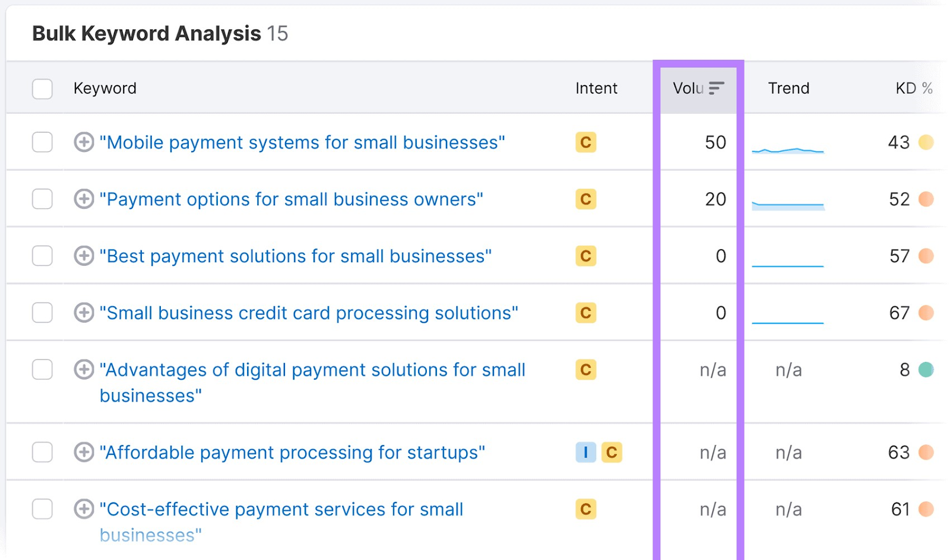Click the plus icon beside "Mobile payment systems" keyword
Viewport: 950px width, 560px height.
pos(84,142)
